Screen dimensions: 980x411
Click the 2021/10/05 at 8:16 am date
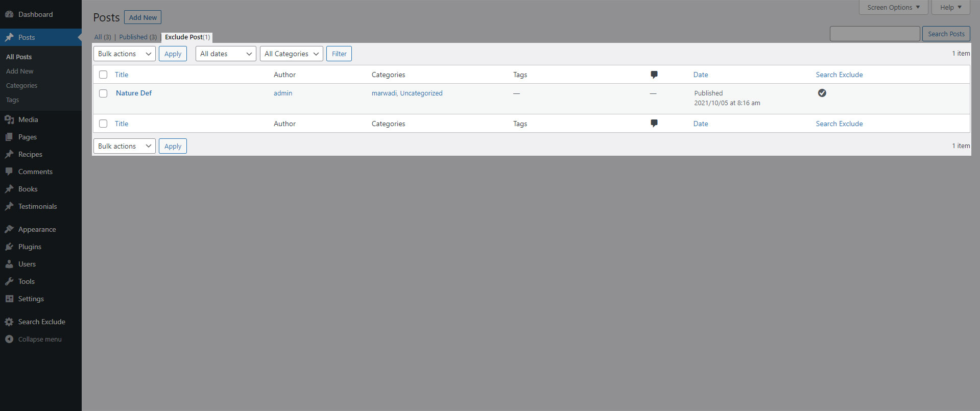pos(727,103)
